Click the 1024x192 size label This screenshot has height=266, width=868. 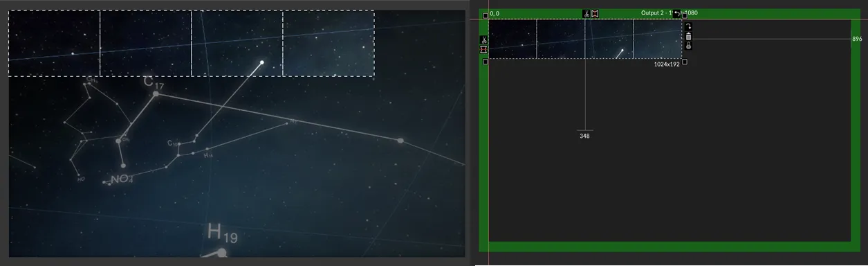[667, 64]
